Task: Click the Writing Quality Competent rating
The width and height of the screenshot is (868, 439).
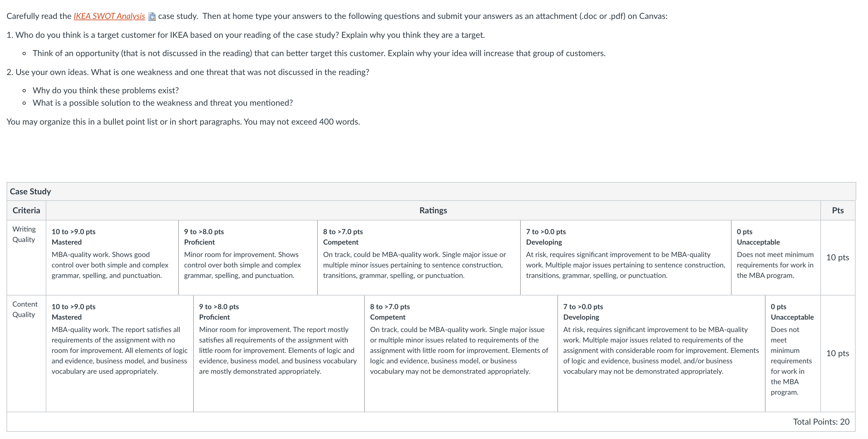Action: click(x=419, y=258)
